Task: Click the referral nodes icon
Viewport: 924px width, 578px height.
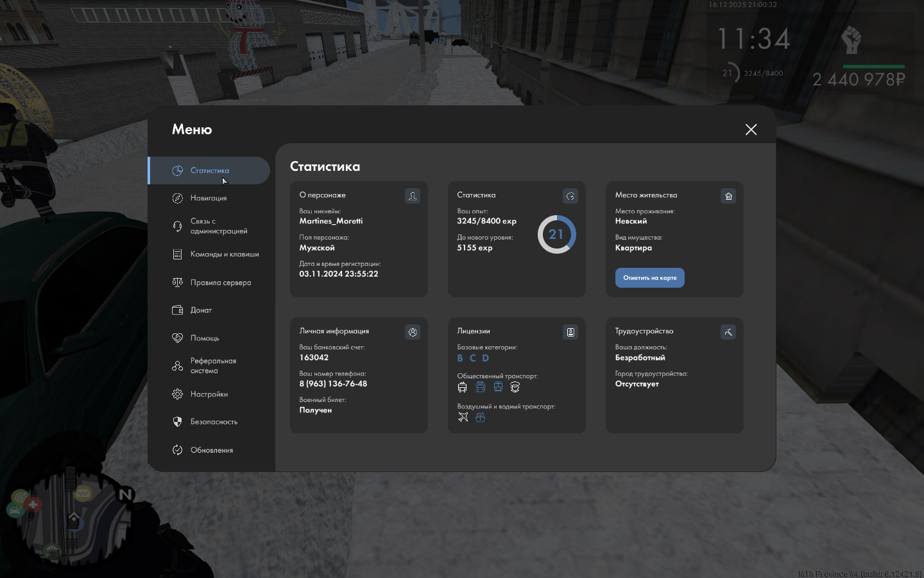Action: coord(178,366)
